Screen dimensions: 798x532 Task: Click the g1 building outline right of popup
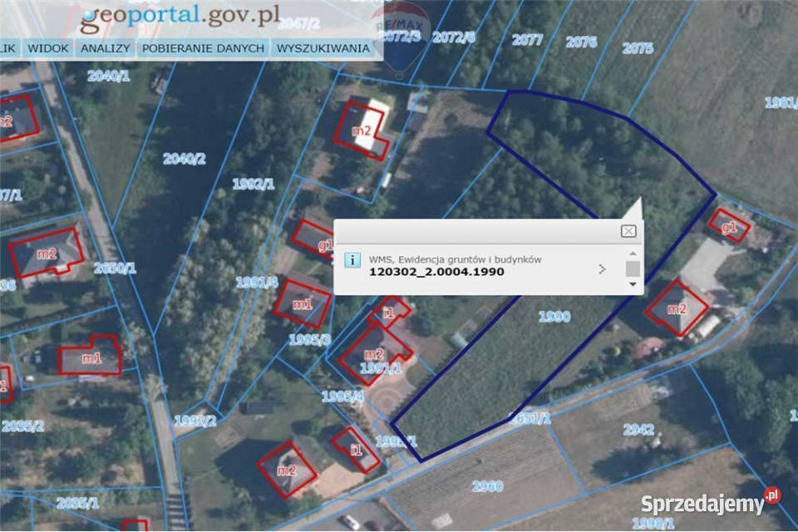729,226
